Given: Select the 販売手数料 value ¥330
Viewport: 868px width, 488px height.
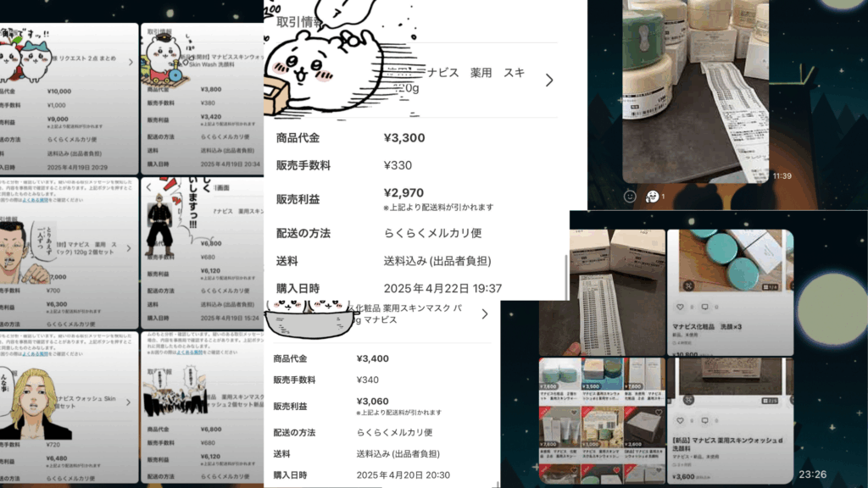Looking at the screenshot, I should [x=398, y=165].
